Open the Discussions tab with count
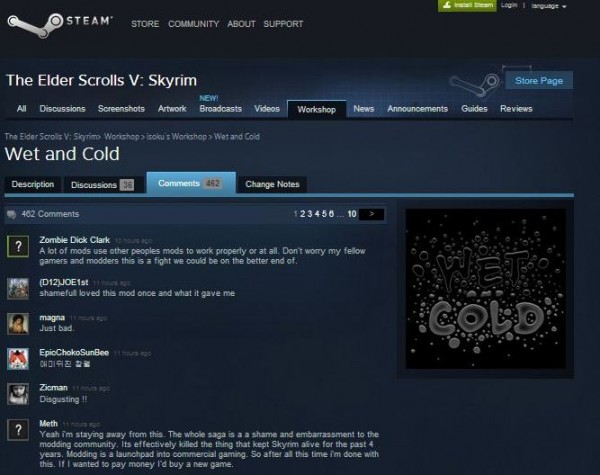The image size is (600, 475). [x=103, y=185]
